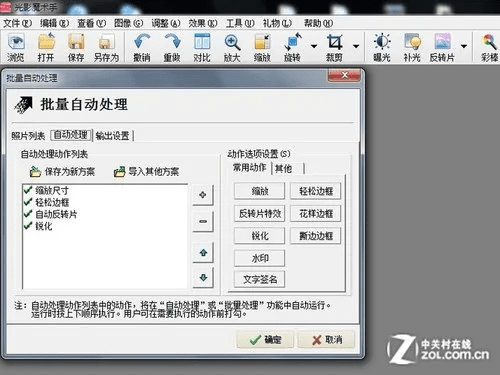Click the 反转片特效 button
Viewport: 500px width, 375px height.
[260, 213]
